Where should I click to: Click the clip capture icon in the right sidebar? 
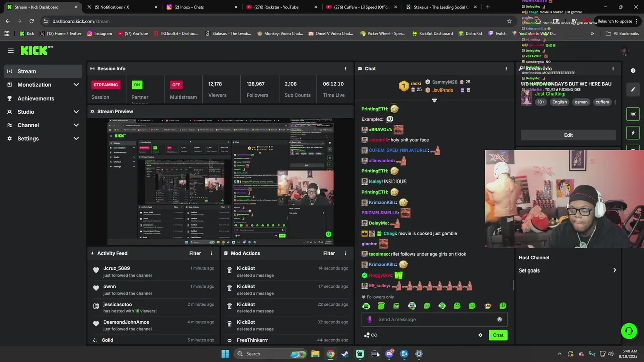[633, 114]
